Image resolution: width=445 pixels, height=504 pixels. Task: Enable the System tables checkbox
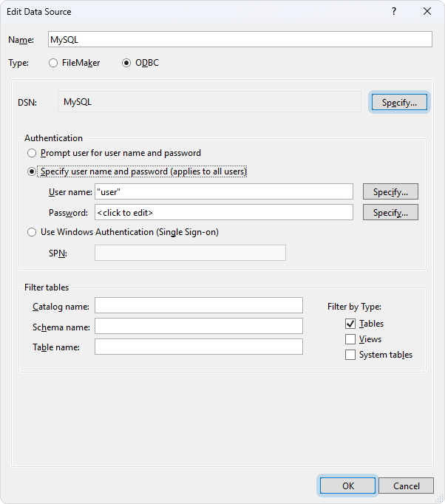(x=350, y=355)
